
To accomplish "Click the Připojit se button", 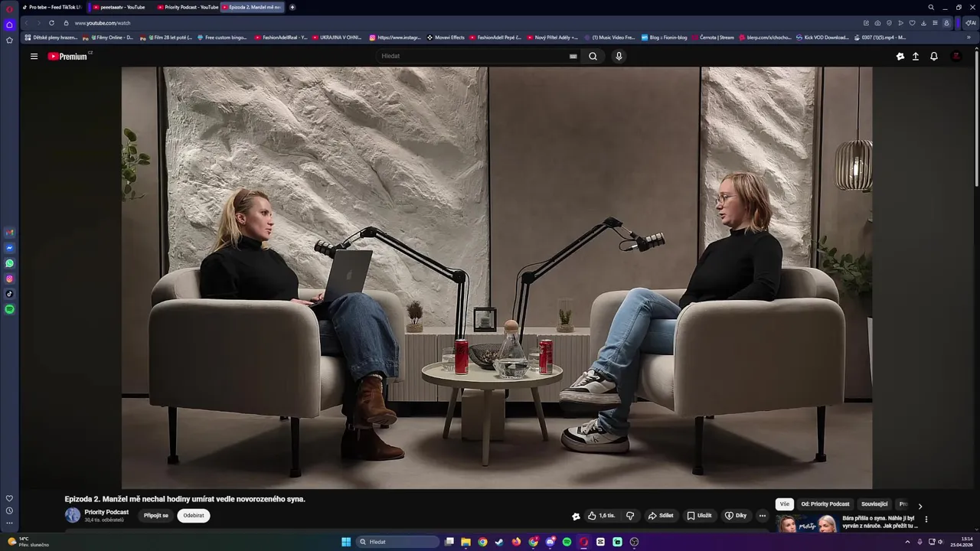I will [156, 516].
